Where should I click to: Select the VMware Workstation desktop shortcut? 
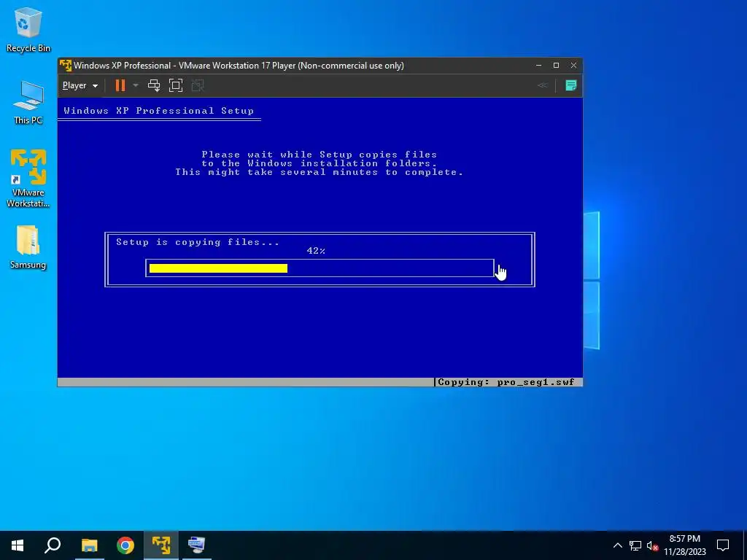point(28,179)
